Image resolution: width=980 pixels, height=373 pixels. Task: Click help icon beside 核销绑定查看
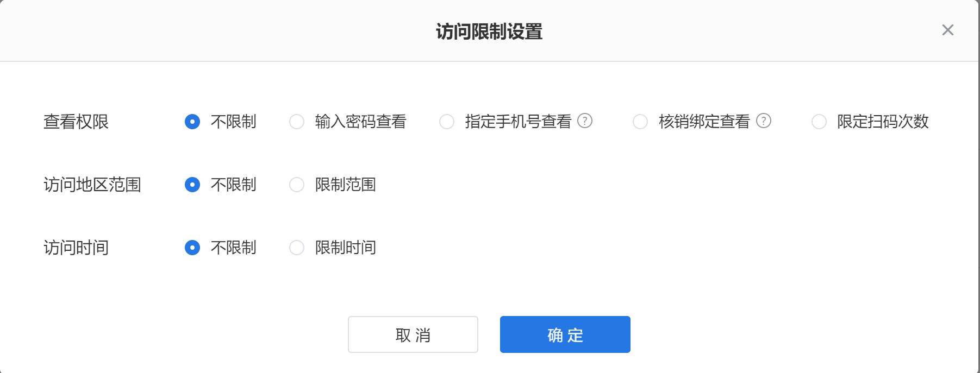764,121
